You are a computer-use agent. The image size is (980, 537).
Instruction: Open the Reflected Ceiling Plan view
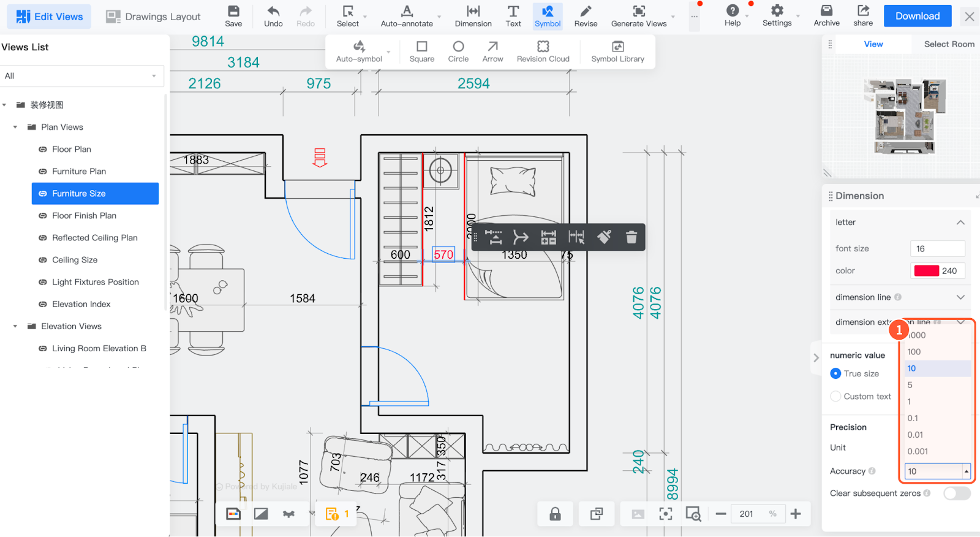coord(95,238)
